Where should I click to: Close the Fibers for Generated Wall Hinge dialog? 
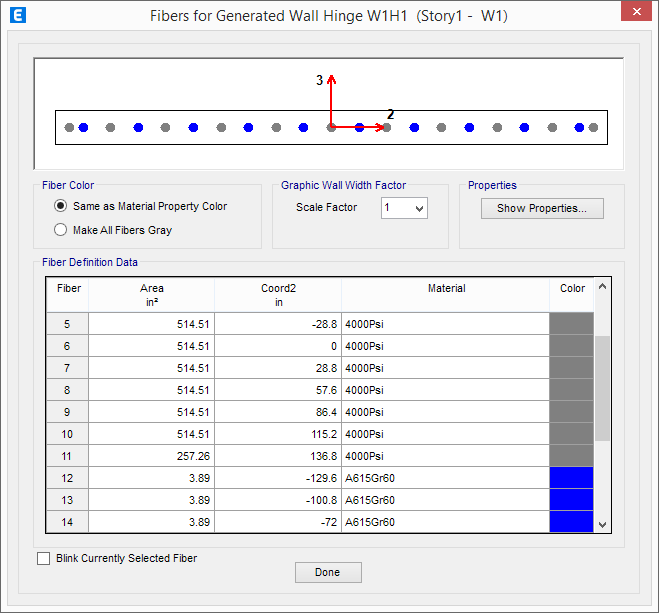(x=633, y=15)
